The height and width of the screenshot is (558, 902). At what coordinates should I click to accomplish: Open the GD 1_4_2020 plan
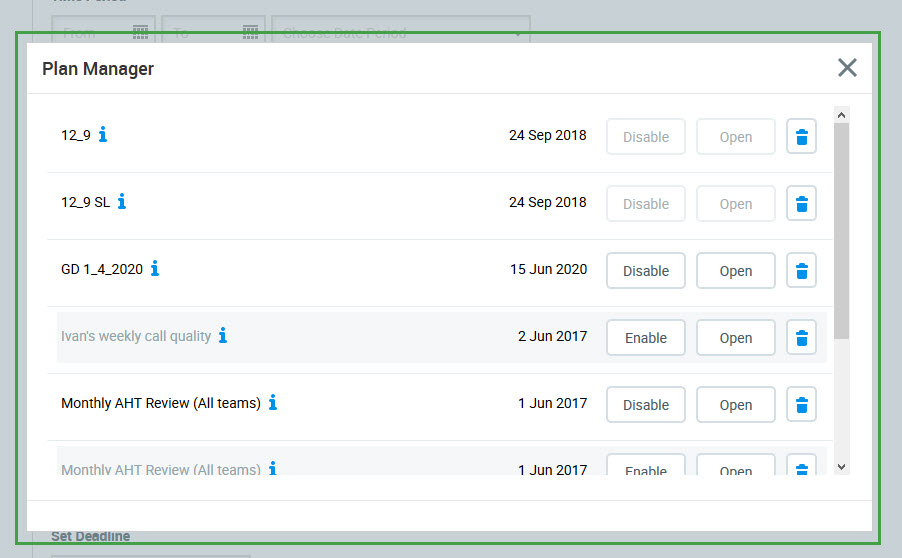[x=735, y=271]
